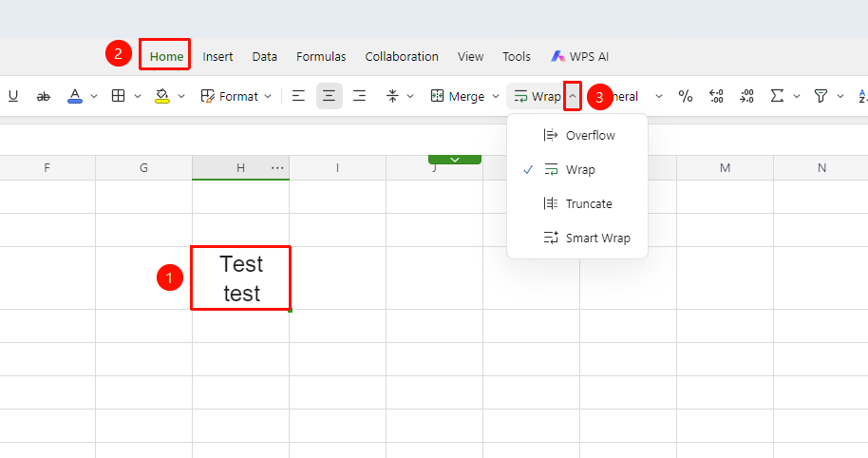Choose Overflow from the wrap menu
The width and height of the screenshot is (868, 458).
point(577,135)
